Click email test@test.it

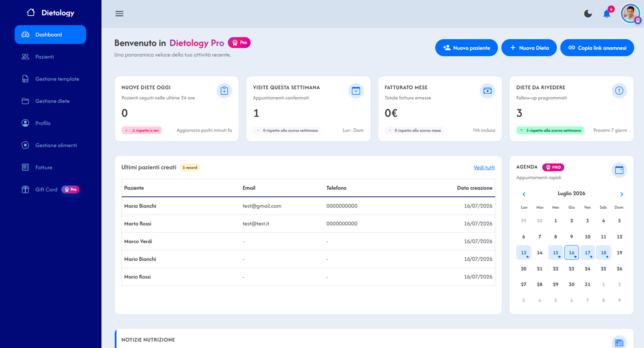(x=256, y=224)
